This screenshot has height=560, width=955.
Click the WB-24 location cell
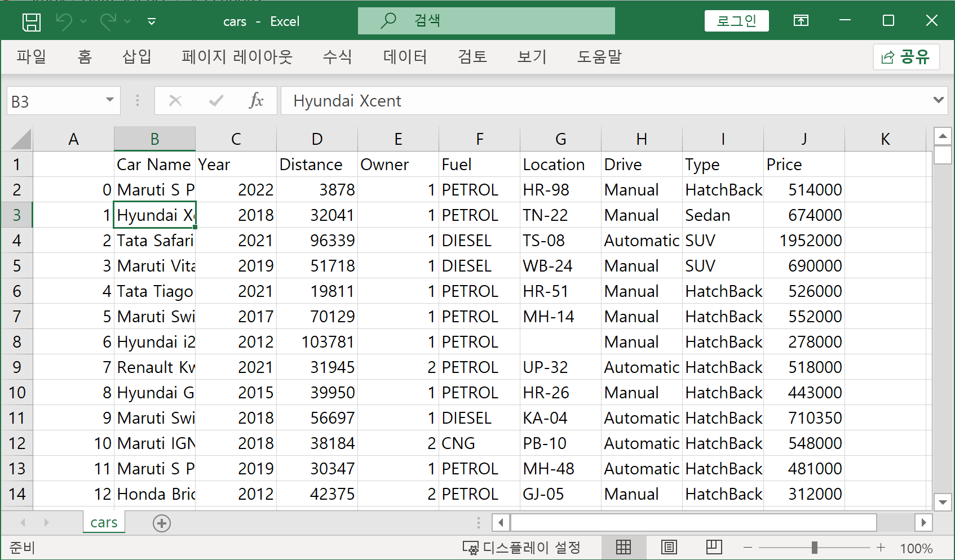(560, 265)
